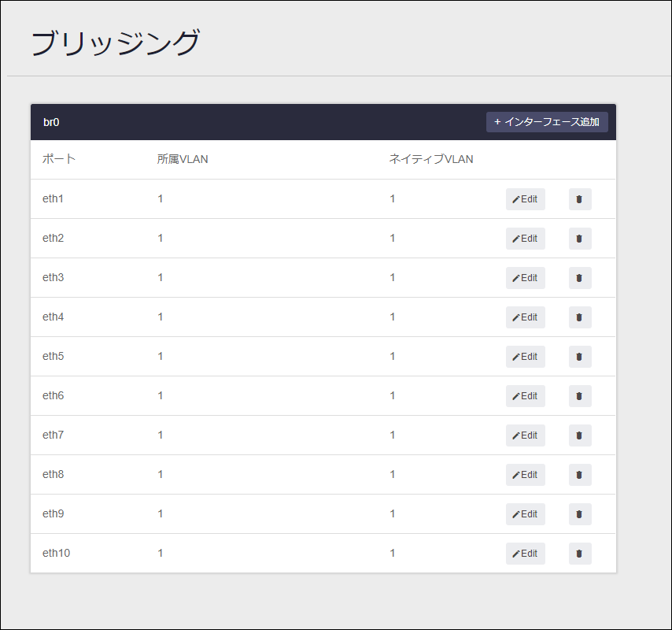This screenshot has width=672, height=630.
Task: Remove eth3 using its trash icon
Action: point(580,278)
